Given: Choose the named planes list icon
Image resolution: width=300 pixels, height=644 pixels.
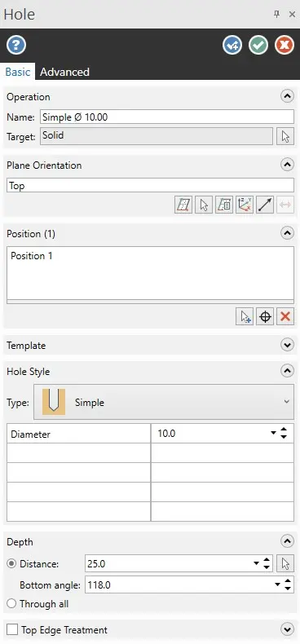Looking at the screenshot, I should (x=224, y=205).
